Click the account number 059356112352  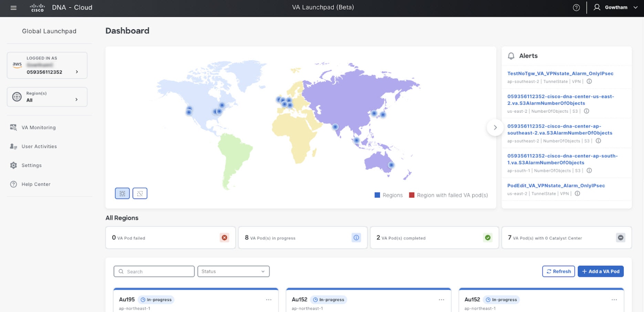click(44, 72)
